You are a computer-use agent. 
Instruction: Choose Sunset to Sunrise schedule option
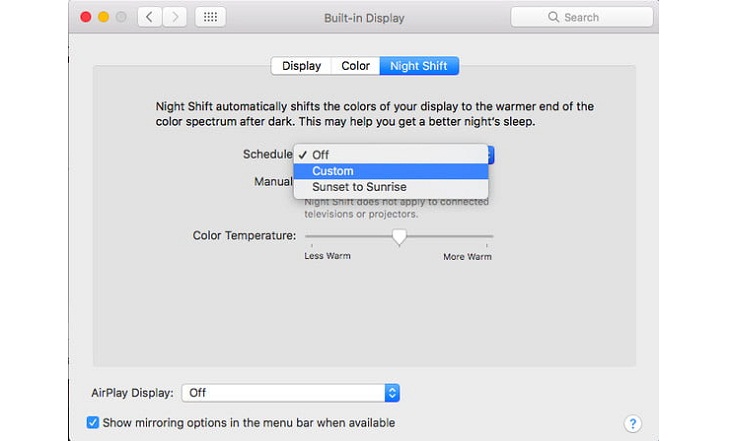pyautogui.click(x=391, y=187)
